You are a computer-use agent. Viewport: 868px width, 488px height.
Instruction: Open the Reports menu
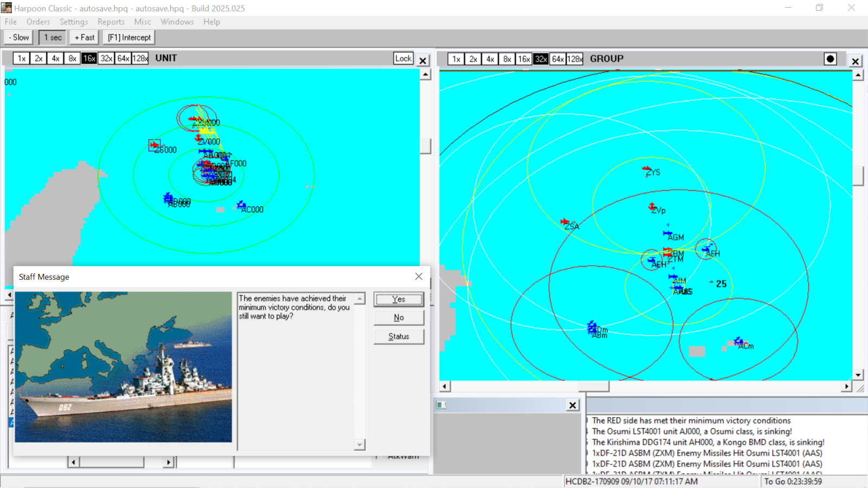pyautogui.click(x=111, y=22)
